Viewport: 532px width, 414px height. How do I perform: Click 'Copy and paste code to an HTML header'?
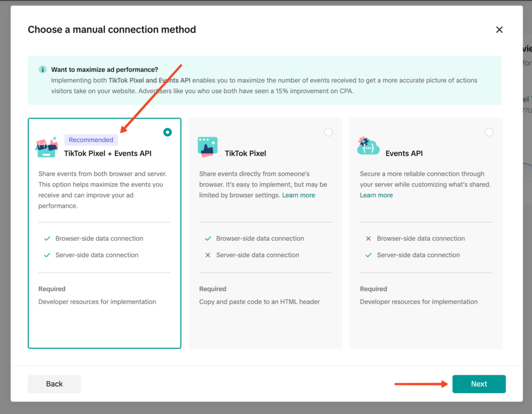260,302
